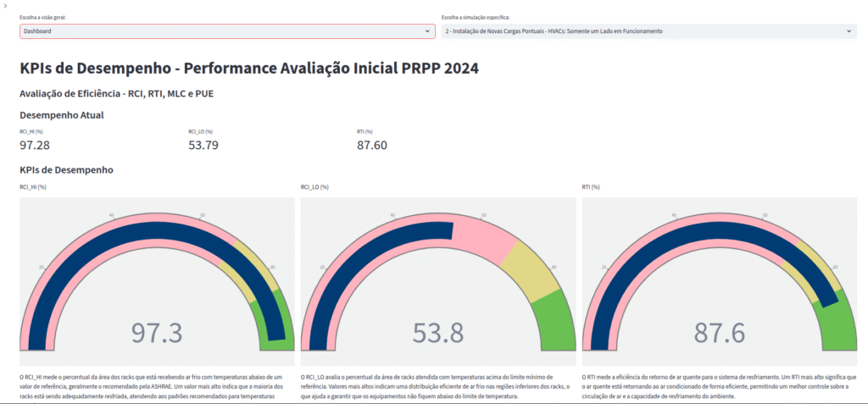Viewport: 868px width, 404px height.
Task: Select the RCI_HI metric value 97.28
Action: click(35, 145)
